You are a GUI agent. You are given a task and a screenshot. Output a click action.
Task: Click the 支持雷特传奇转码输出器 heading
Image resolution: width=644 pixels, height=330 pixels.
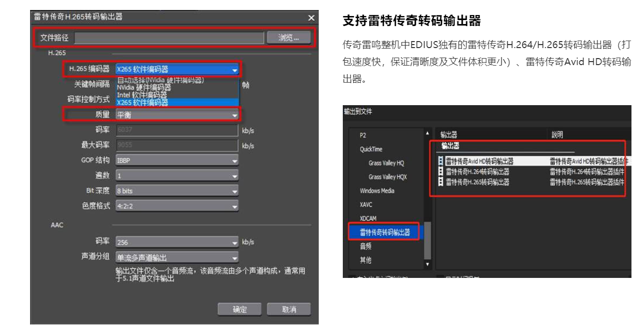[411, 21]
